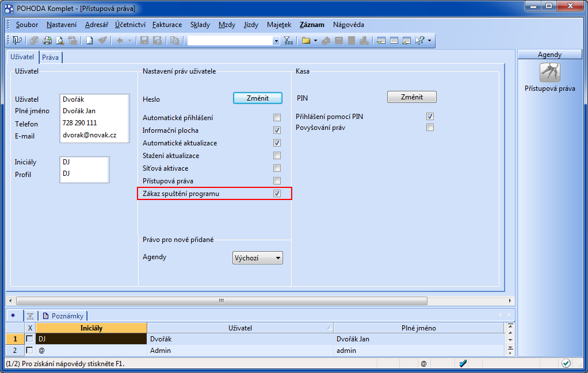This screenshot has height=373, width=588.
Task: Enable Povyšování práv checkbox
Action: pos(430,128)
